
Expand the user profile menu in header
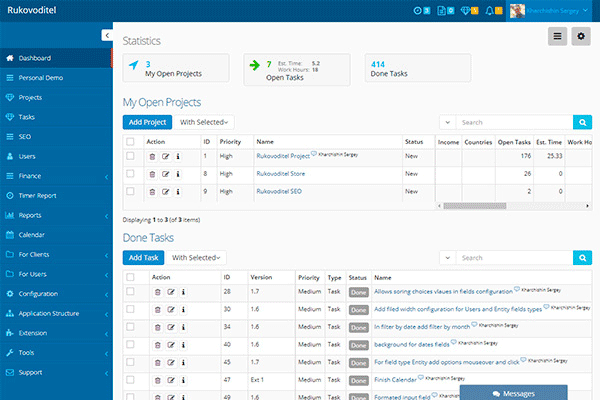pyautogui.click(x=550, y=11)
